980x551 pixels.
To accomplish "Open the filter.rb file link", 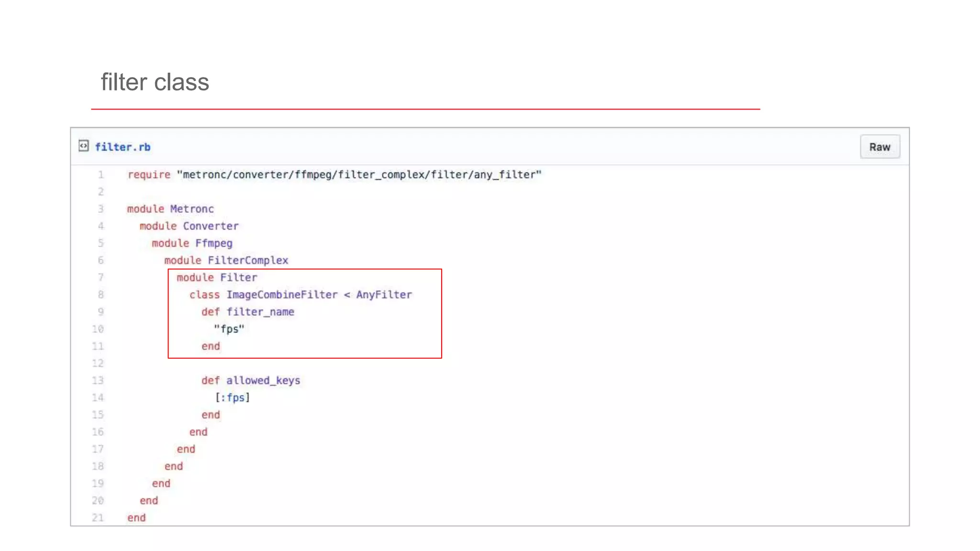I will coord(122,147).
